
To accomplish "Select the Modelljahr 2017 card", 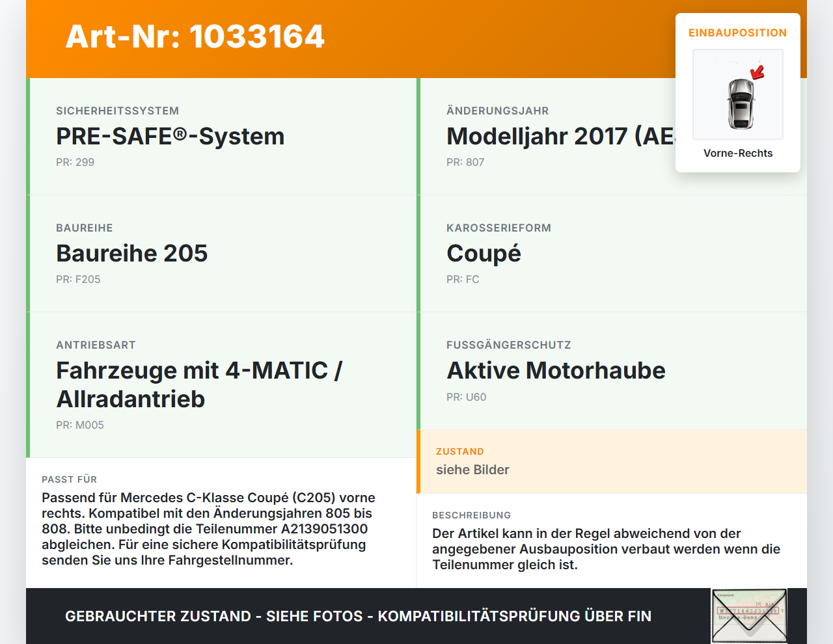I will pos(612,137).
